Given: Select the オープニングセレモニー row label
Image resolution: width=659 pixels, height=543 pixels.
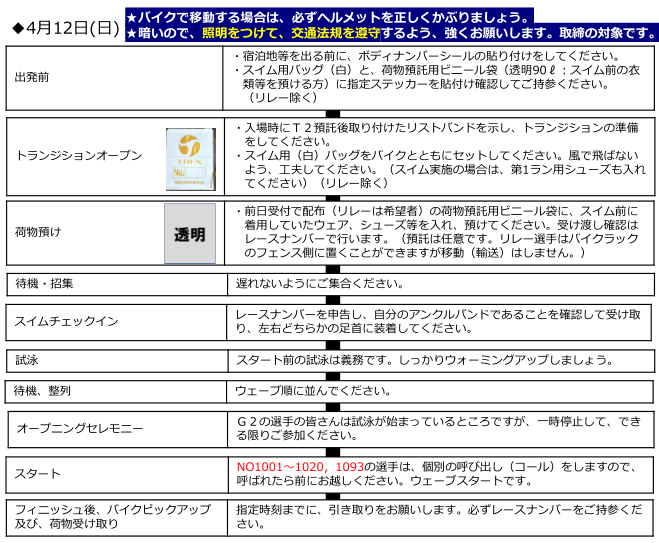Looking at the screenshot, I should pyautogui.click(x=80, y=428).
